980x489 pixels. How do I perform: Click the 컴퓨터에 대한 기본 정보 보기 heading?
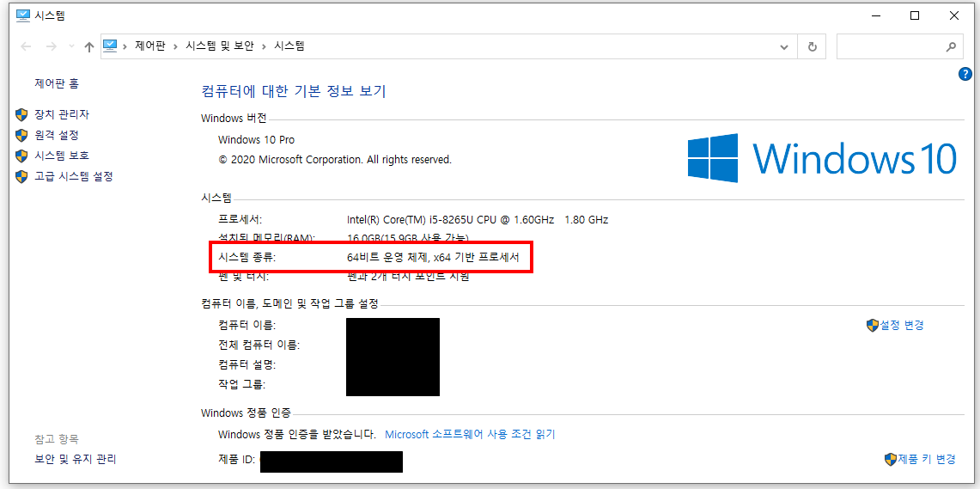pyautogui.click(x=294, y=91)
